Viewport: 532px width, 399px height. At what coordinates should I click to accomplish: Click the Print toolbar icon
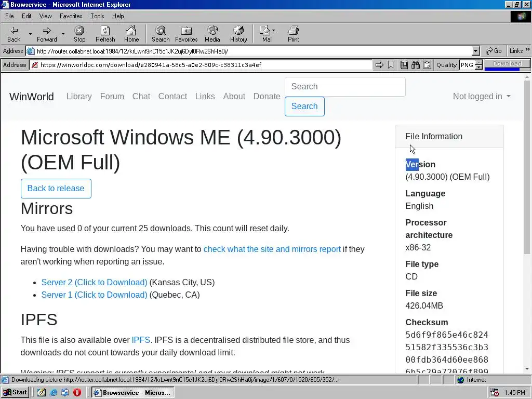click(x=294, y=31)
